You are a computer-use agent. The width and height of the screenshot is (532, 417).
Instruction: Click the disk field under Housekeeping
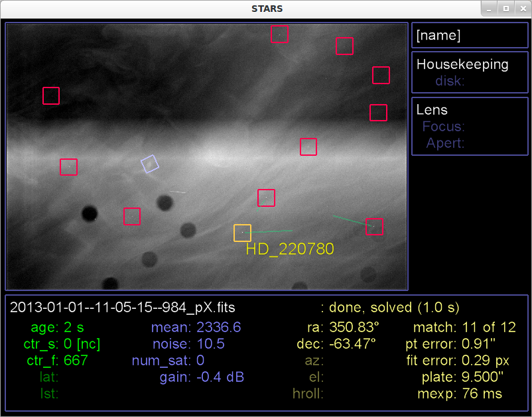[450, 81]
